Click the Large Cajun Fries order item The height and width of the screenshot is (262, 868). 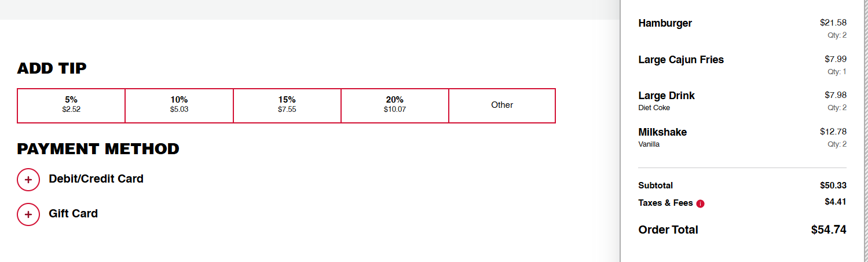point(681,60)
